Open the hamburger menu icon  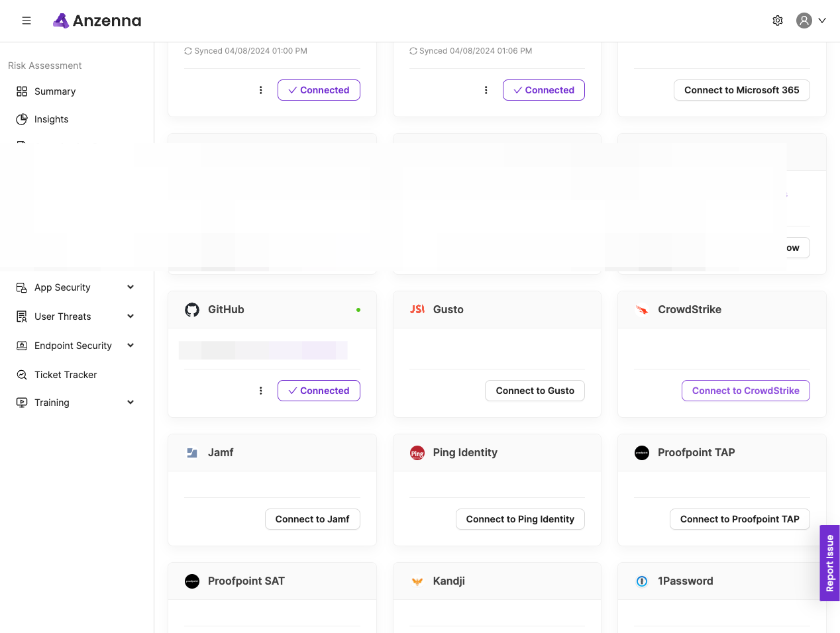pos(26,21)
